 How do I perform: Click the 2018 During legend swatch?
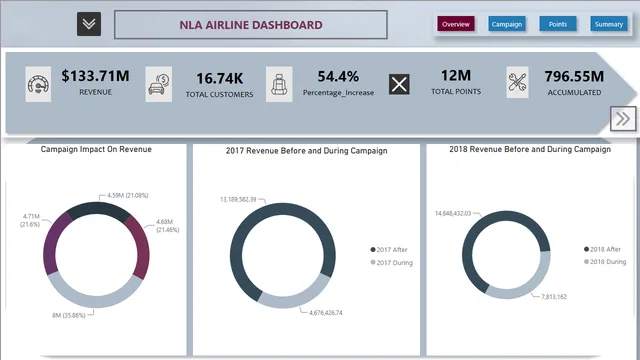(x=587, y=262)
